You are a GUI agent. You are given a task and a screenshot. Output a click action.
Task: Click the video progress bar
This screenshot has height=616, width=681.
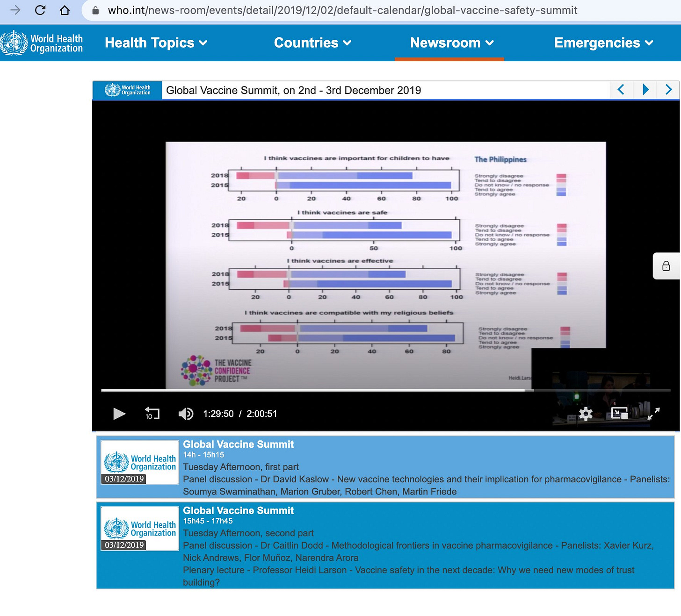386,390
